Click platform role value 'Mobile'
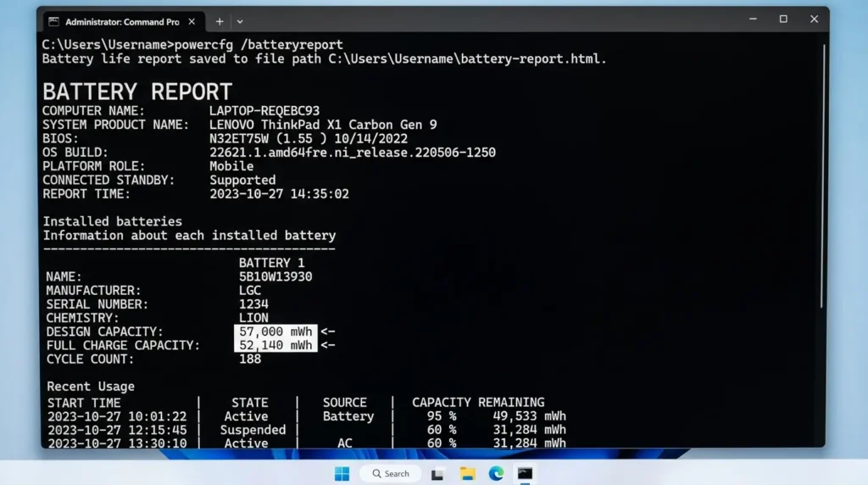The image size is (868, 485). [x=231, y=166]
